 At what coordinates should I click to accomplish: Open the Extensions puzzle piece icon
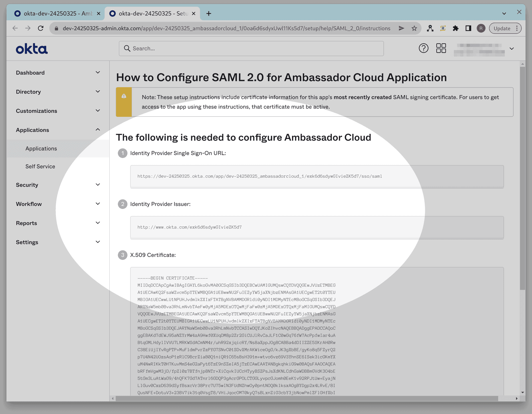tap(456, 28)
